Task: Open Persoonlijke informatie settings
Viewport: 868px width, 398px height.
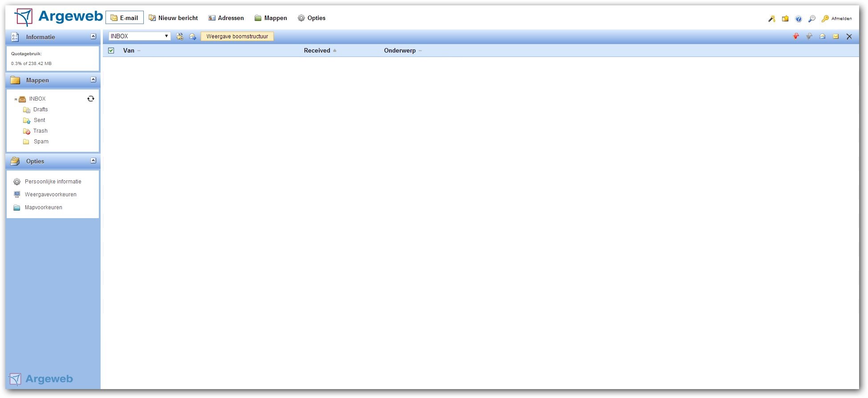Action: [x=53, y=182]
